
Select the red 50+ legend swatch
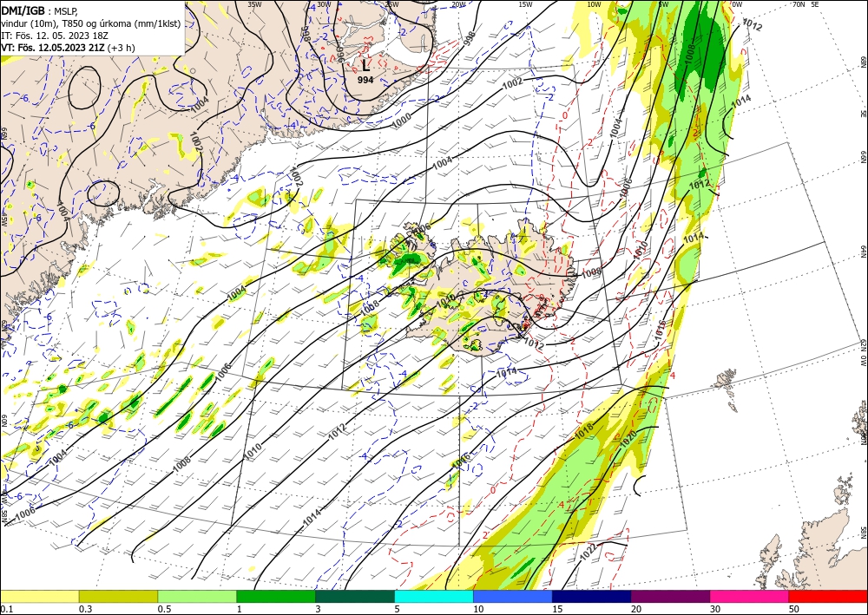coord(828,597)
